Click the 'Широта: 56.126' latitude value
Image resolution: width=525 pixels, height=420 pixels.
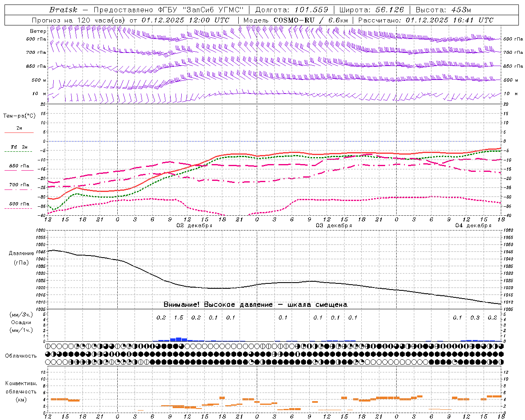tap(372, 10)
